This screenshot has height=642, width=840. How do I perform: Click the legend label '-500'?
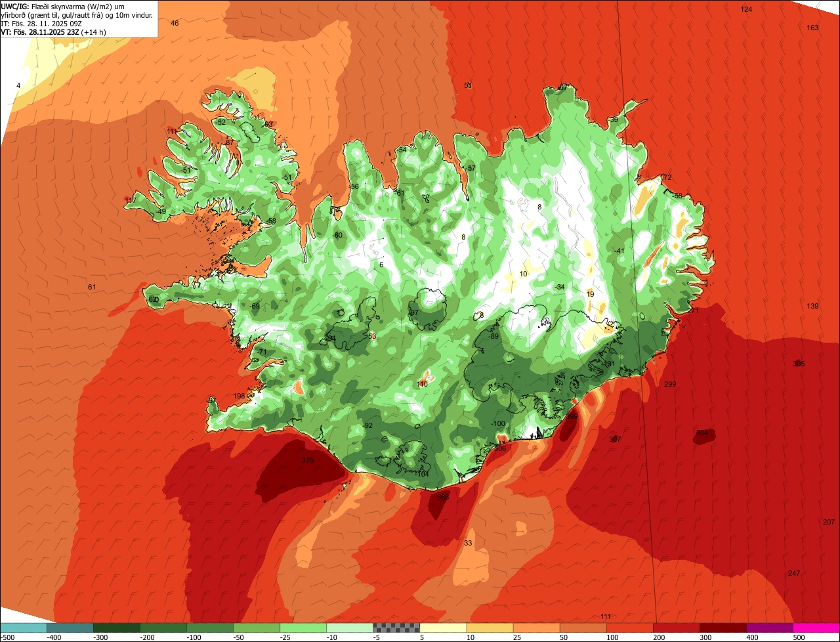(8, 637)
